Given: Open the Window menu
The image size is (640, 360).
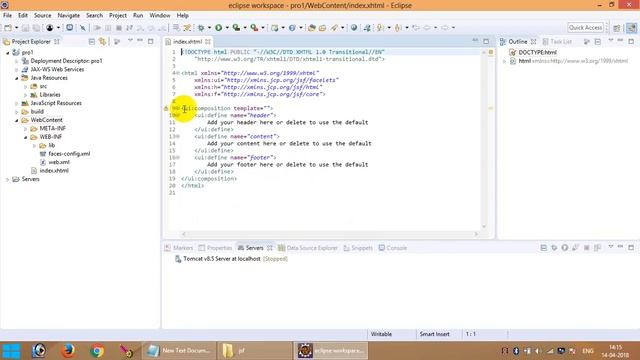Looking at the screenshot, I should pyautogui.click(x=160, y=15).
